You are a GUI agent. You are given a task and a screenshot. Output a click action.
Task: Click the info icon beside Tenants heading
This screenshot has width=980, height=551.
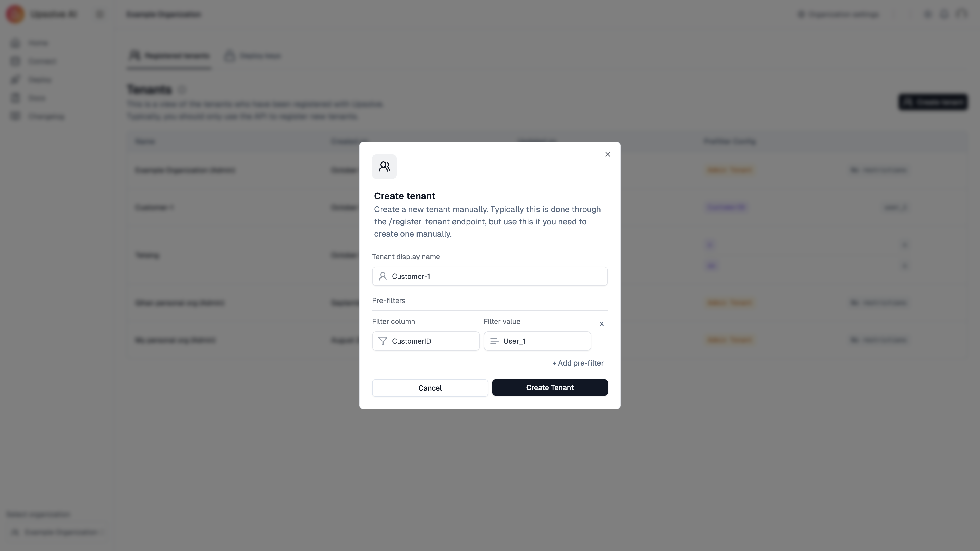182,90
